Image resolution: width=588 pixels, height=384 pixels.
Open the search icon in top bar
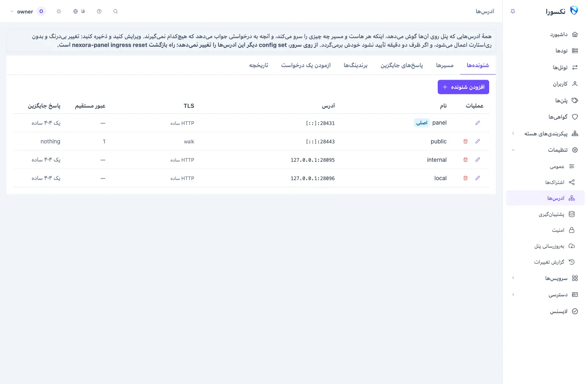[116, 11]
